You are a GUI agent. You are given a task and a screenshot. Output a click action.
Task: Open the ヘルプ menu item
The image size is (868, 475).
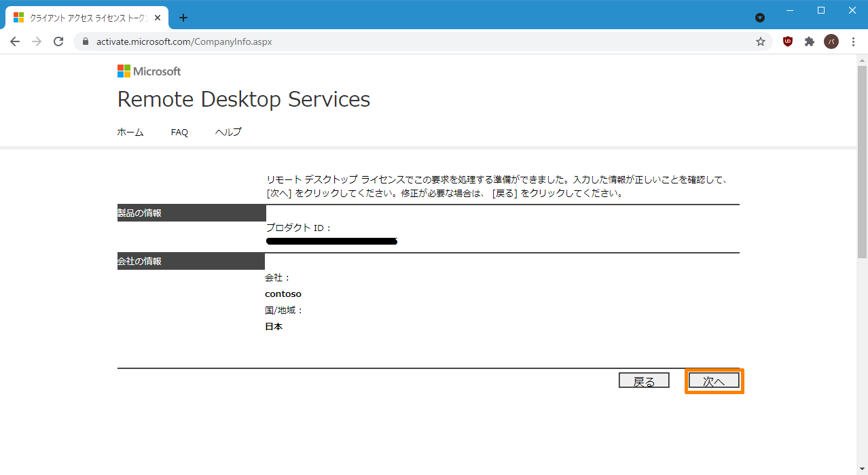pyautogui.click(x=228, y=133)
